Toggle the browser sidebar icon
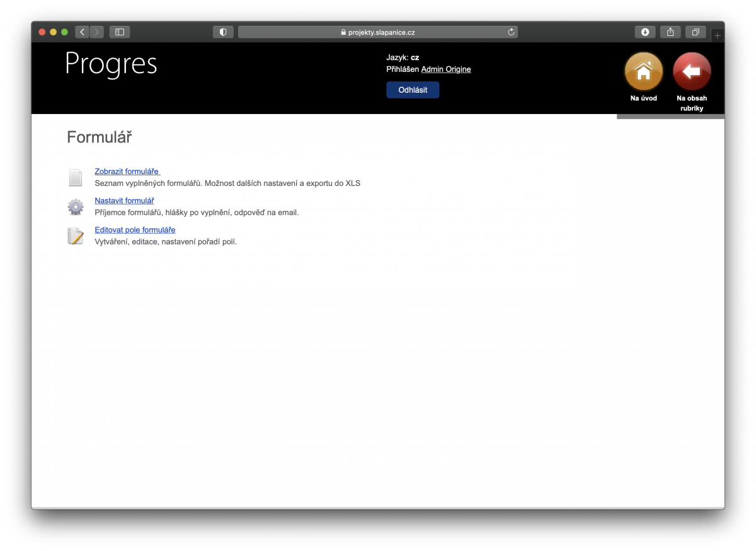 [119, 32]
